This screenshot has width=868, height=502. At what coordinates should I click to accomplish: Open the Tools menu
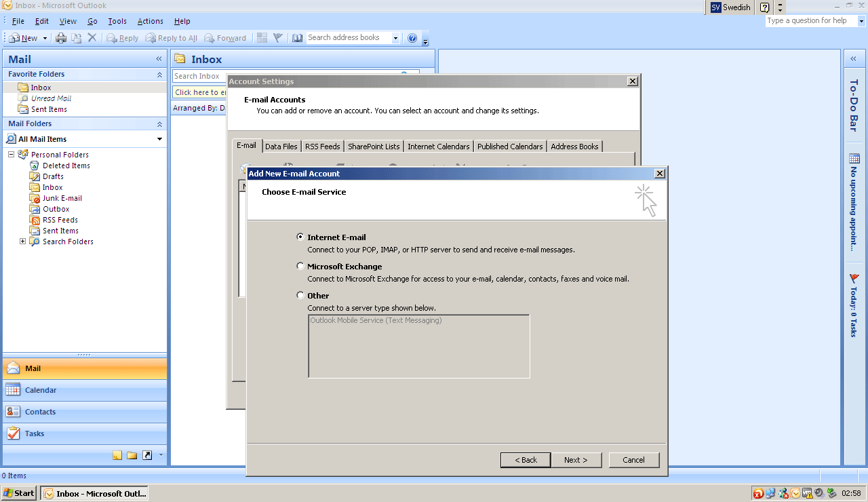pos(117,22)
